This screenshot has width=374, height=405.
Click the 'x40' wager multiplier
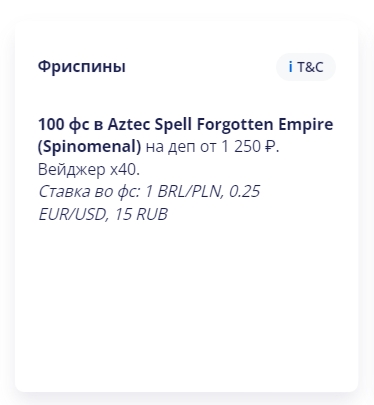point(123,169)
